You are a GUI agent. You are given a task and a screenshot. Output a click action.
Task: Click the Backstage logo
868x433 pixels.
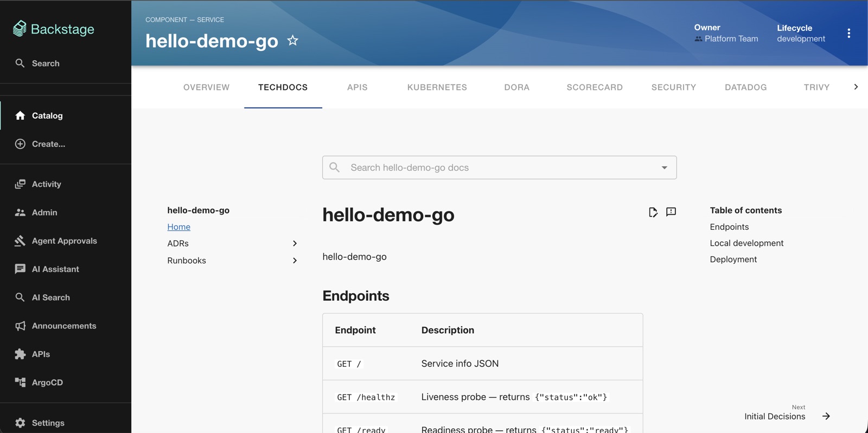(x=54, y=29)
